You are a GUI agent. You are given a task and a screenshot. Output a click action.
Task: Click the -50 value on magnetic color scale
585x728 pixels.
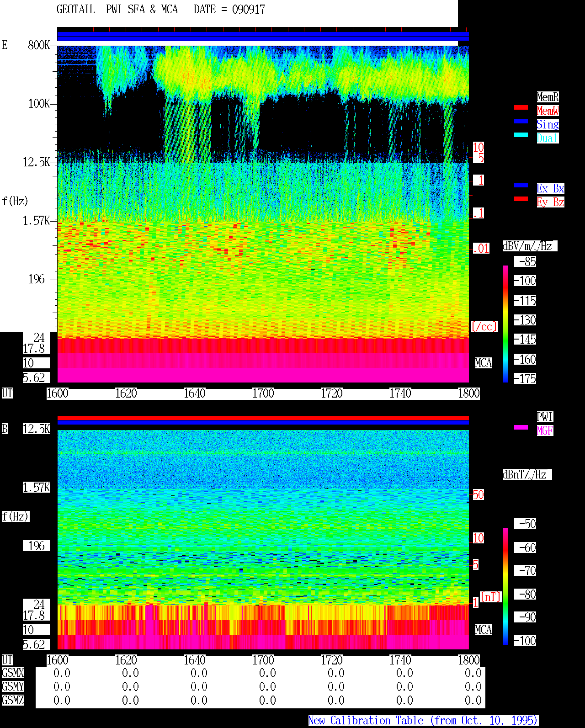click(525, 524)
